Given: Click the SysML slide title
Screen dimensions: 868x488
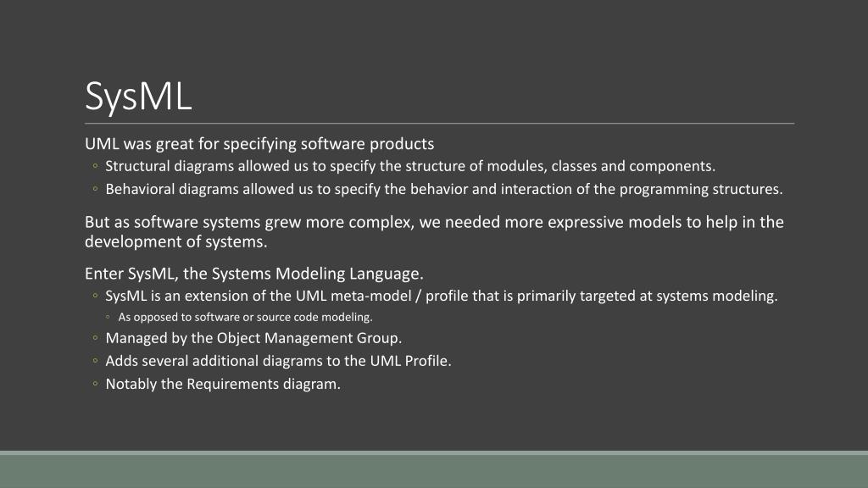Looking at the screenshot, I should pyautogui.click(x=138, y=97).
